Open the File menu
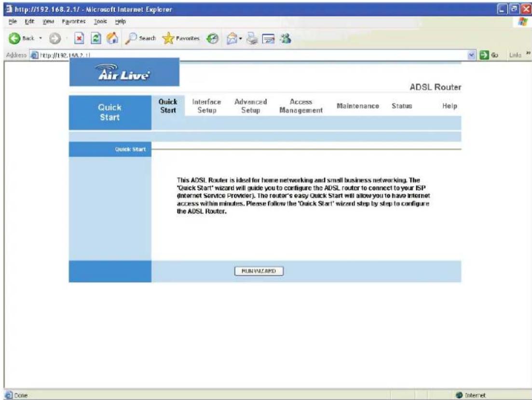The width and height of the screenshot is (532, 400). point(13,21)
